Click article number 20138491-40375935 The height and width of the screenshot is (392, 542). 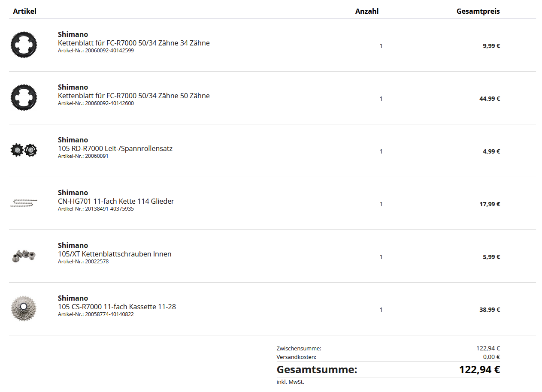109,209
